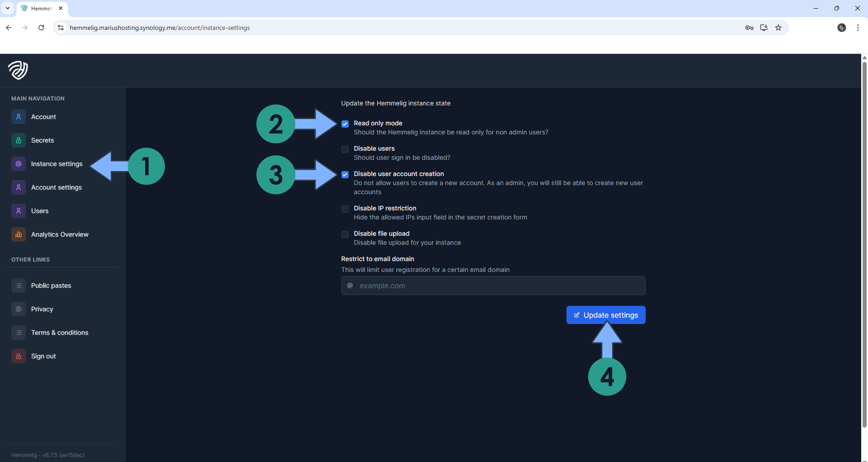Click the browser address bar URL

tap(160, 28)
